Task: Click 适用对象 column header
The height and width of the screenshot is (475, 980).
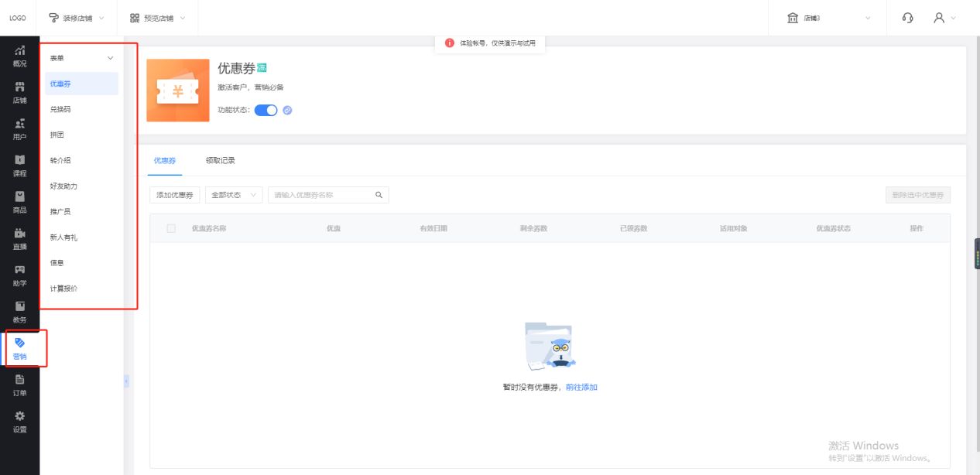Action: click(x=733, y=228)
